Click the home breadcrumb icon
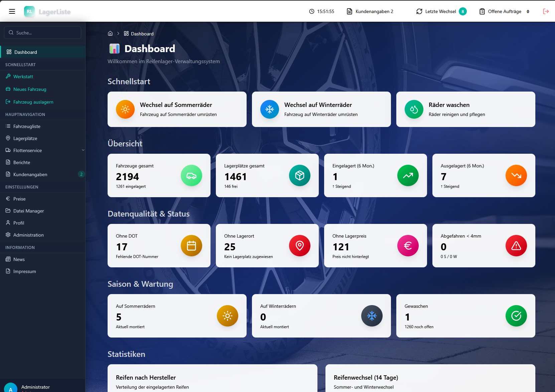This screenshot has height=392, width=555. pyautogui.click(x=110, y=33)
